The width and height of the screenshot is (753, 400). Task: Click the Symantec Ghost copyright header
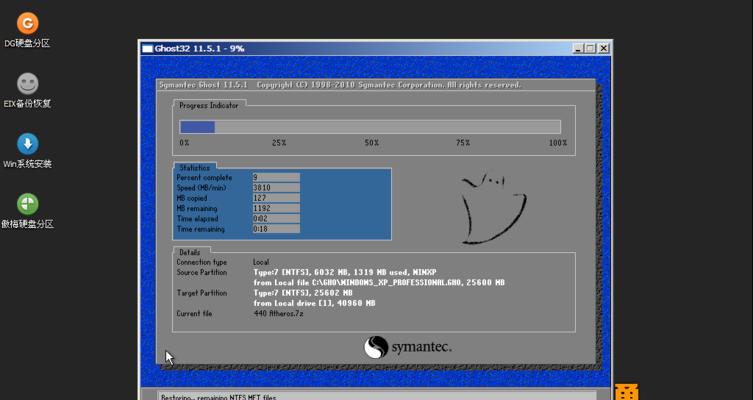[340, 85]
